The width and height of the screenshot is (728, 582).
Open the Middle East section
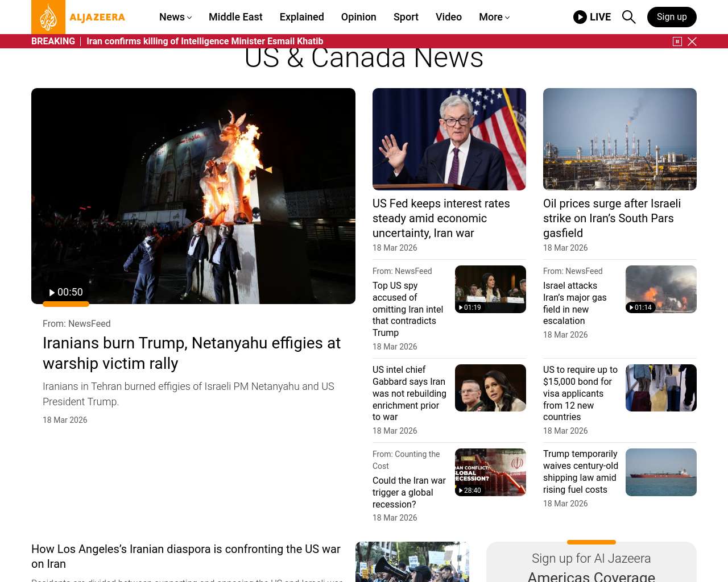coord(235,17)
